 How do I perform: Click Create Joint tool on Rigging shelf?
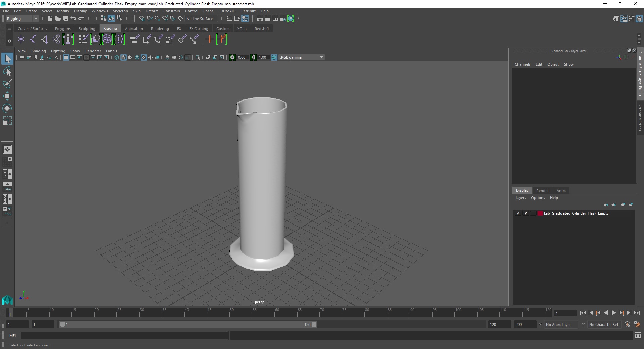pos(33,39)
